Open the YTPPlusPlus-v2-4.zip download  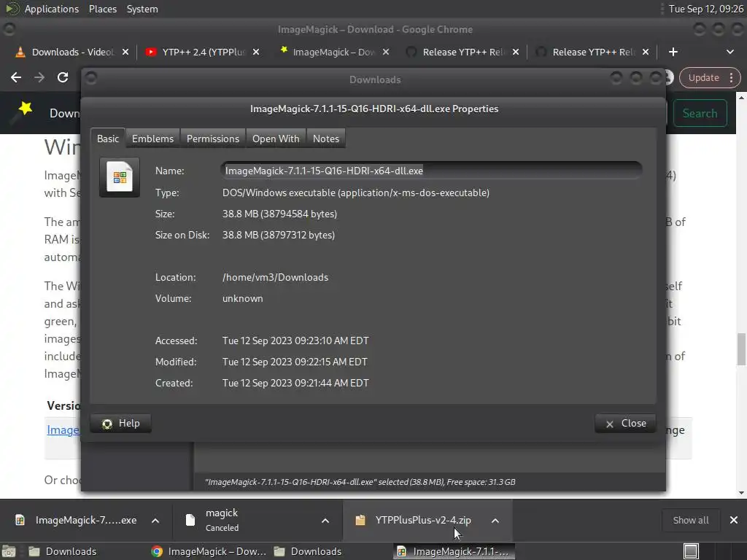tap(423, 520)
